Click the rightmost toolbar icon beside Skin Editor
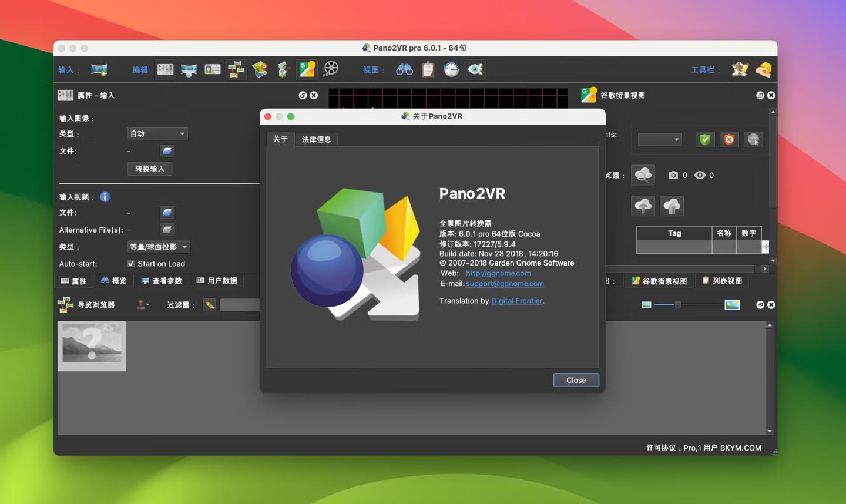Screen dimensions: 846x504 point(763,69)
